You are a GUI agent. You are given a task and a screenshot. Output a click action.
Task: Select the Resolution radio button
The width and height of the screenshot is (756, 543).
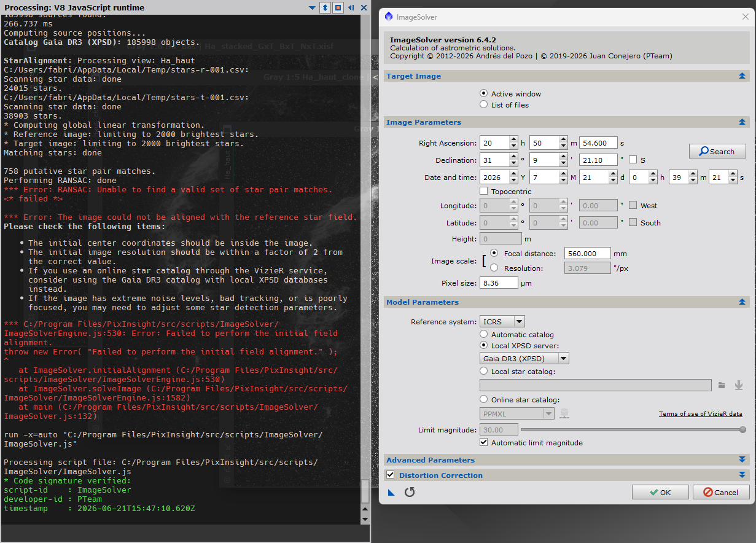click(x=495, y=268)
